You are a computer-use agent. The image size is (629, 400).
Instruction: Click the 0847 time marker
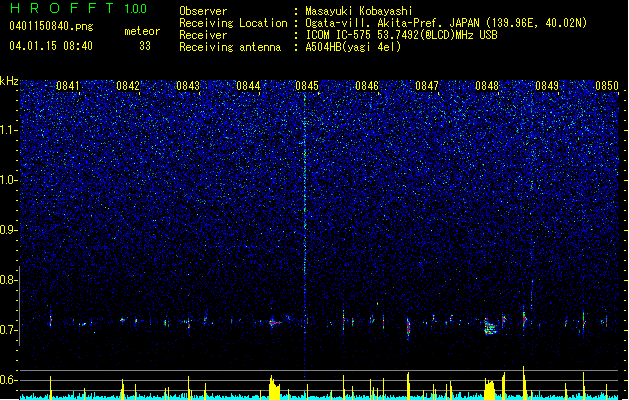click(427, 86)
